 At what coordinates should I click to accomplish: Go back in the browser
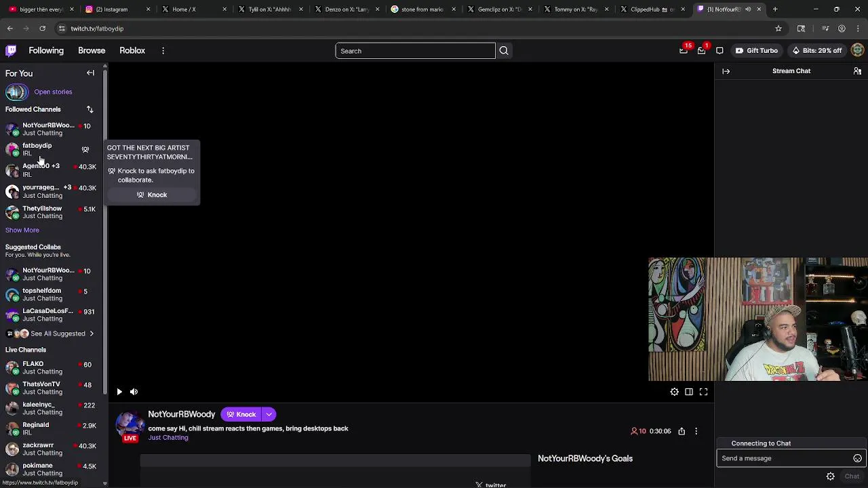(x=10, y=28)
